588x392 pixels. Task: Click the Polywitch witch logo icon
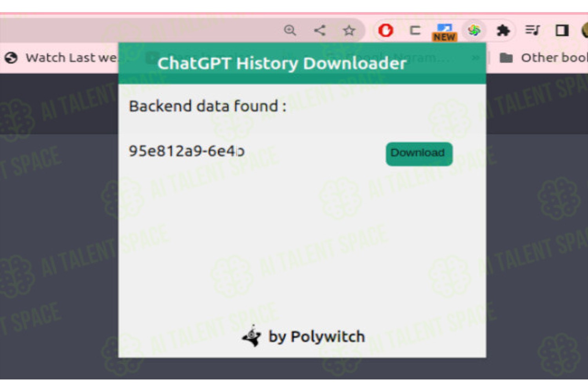point(252,336)
